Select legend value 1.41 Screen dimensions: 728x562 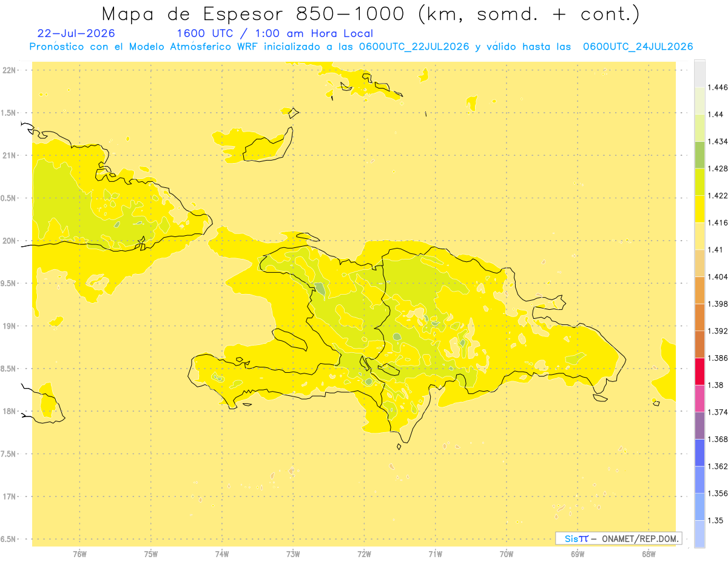pyautogui.click(x=715, y=250)
